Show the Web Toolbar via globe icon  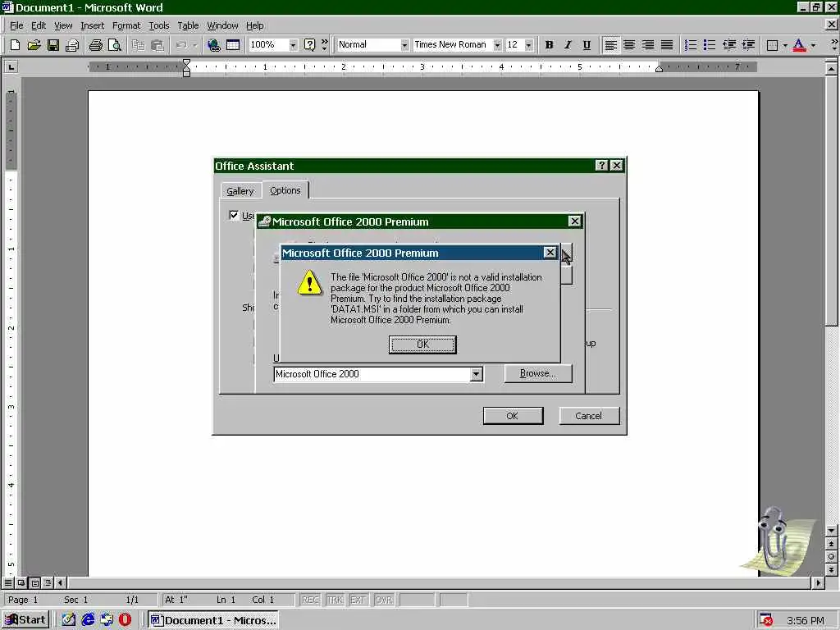click(x=214, y=45)
